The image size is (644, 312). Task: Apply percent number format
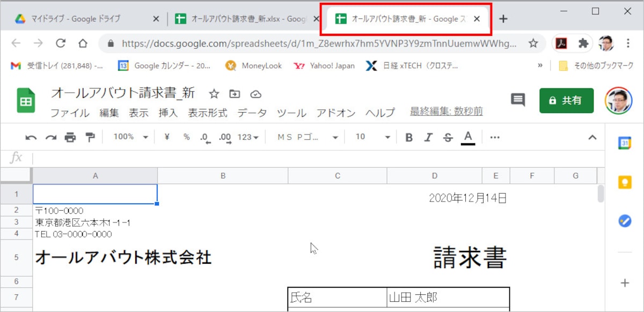pyautogui.click(x=187, y=137)
